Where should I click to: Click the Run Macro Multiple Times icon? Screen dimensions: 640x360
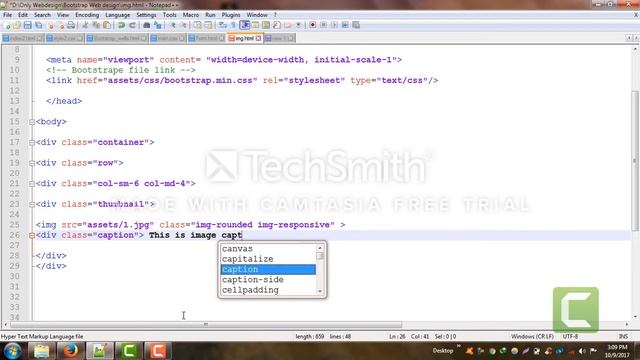pos(345,25)
